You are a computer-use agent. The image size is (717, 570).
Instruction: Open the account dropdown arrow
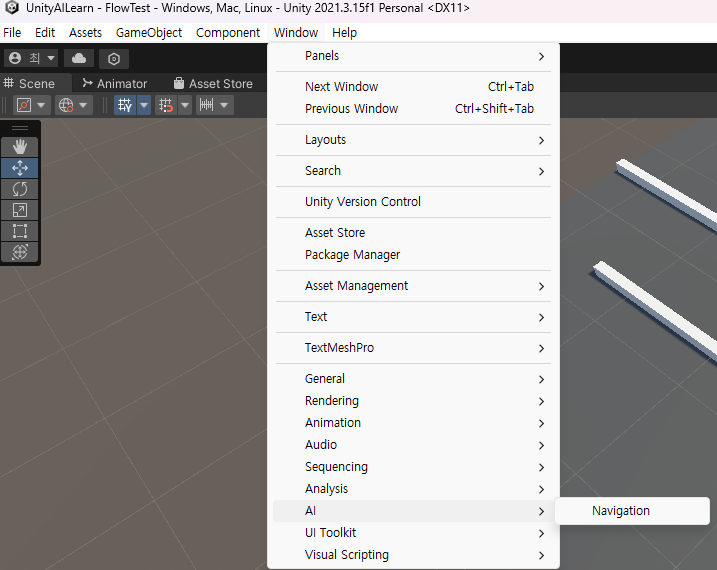coord(51,58)
